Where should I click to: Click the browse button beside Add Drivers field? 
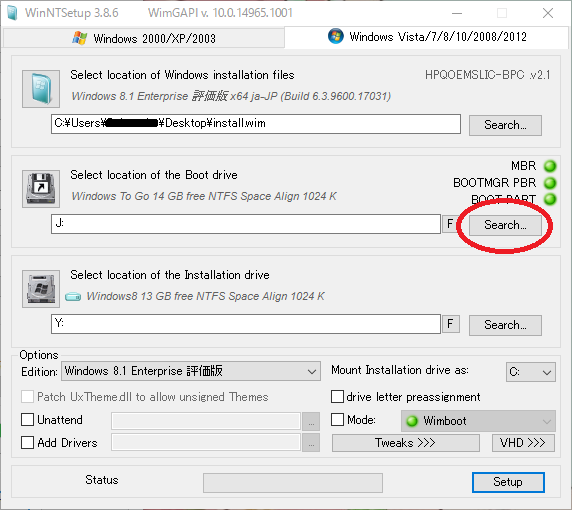click(311, 443)
